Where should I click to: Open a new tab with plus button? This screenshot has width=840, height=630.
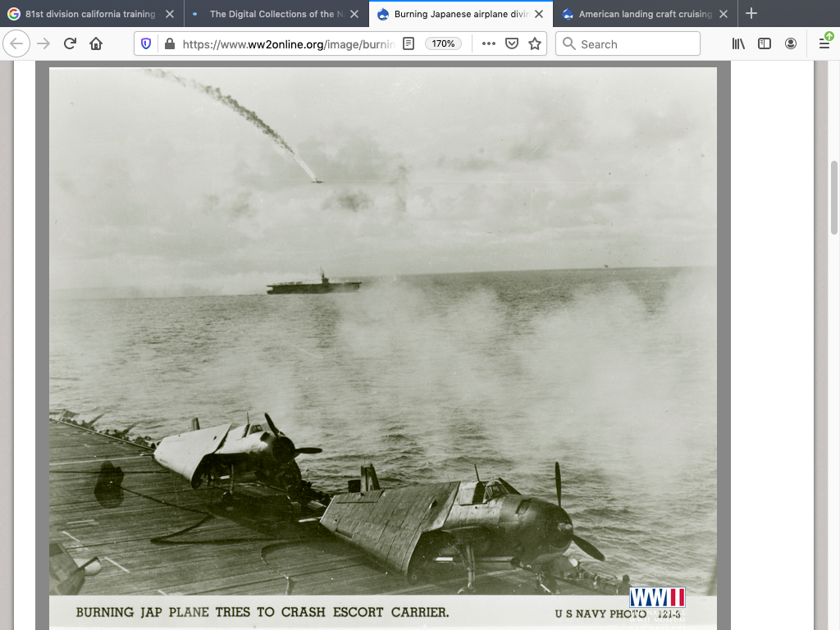(751, 14)
